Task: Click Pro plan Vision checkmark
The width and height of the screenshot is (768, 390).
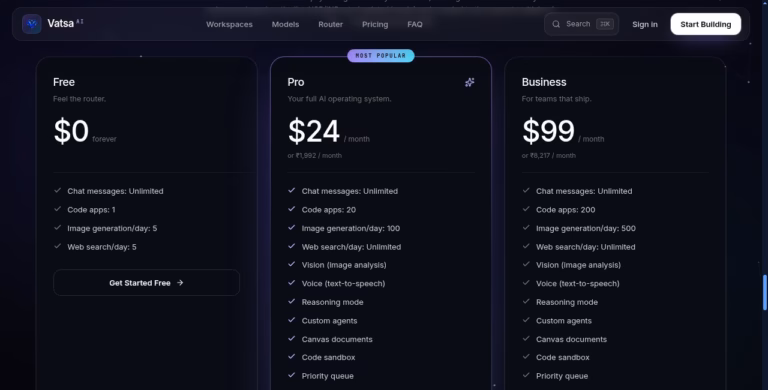Action: [x=291, y=265]
